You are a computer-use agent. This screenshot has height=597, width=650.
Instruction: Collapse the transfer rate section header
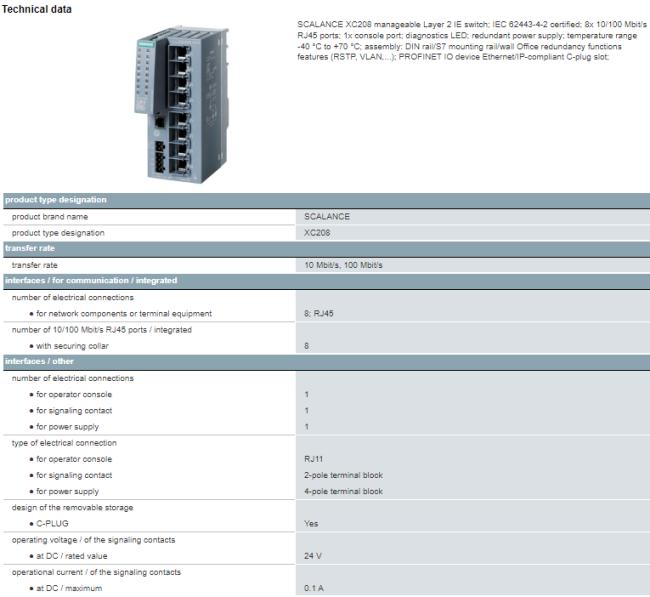coord(32,248)
